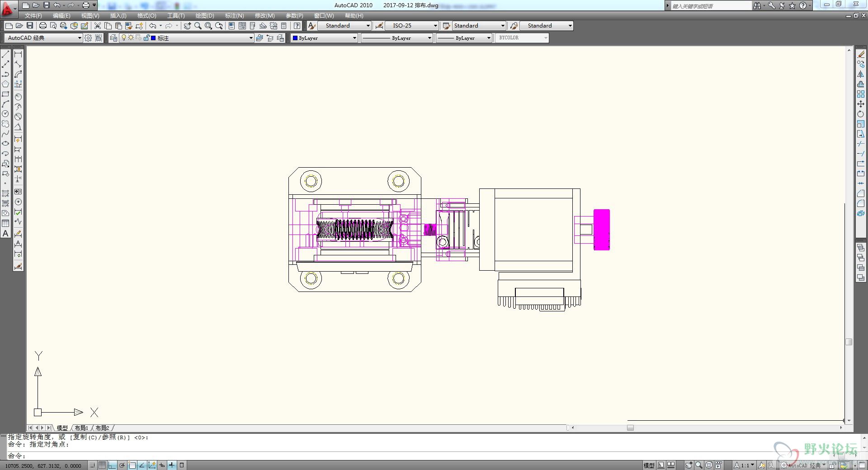Click the Erase tool in Modify toolbar

point(861,54)
